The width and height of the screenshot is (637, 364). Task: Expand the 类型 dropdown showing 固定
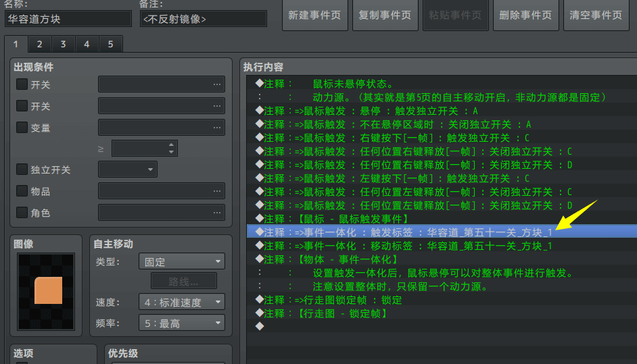(x=181, y=261)
